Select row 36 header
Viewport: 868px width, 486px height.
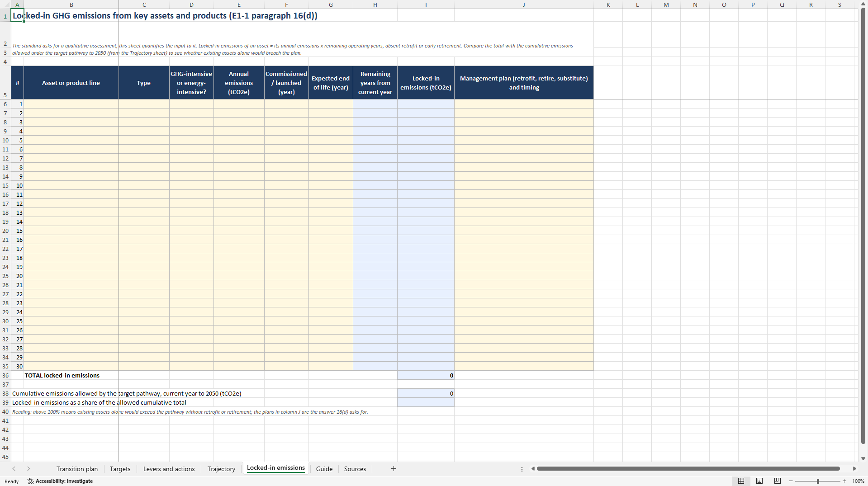[x=5, y=375]
